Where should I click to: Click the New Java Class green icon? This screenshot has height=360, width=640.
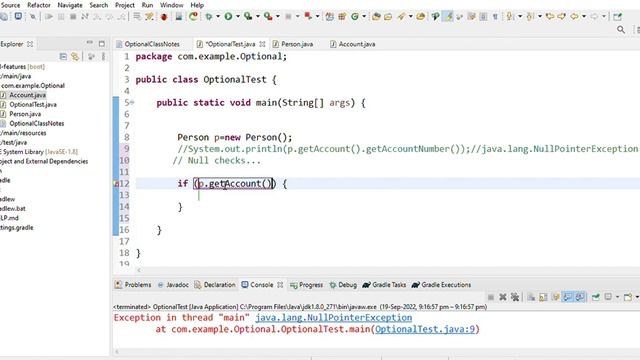tap(355, 16)
